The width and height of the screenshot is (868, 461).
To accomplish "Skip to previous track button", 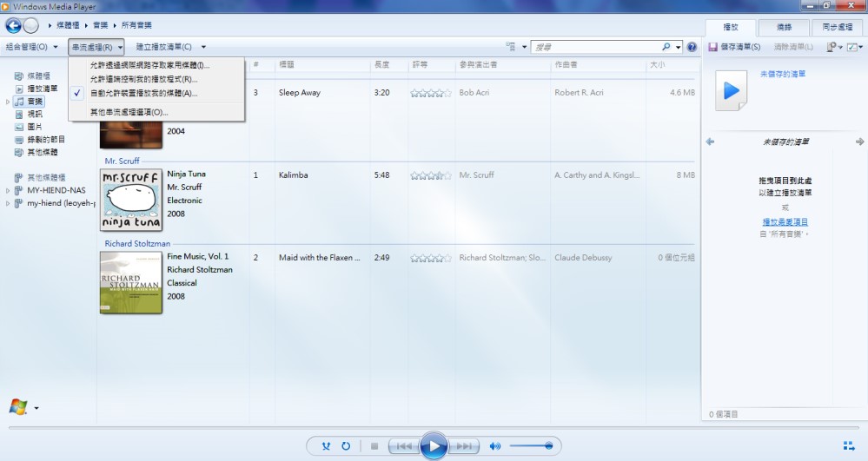I will coord(403,446).
